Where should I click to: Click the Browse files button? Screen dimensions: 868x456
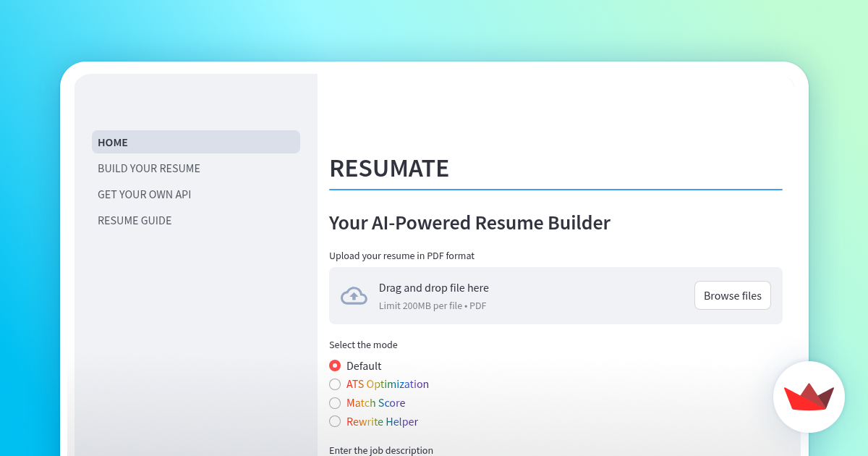pyautogui.click(x=733, y=295)
